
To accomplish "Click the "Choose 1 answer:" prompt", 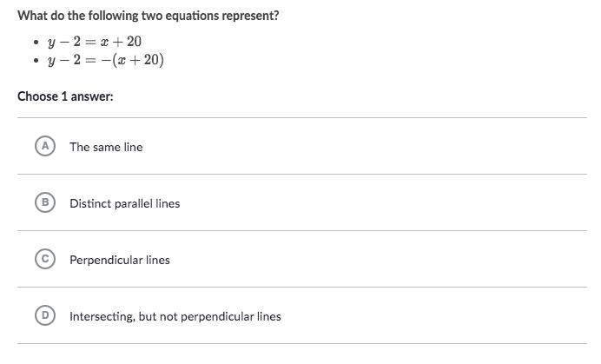I will click(x=65, y=96).
